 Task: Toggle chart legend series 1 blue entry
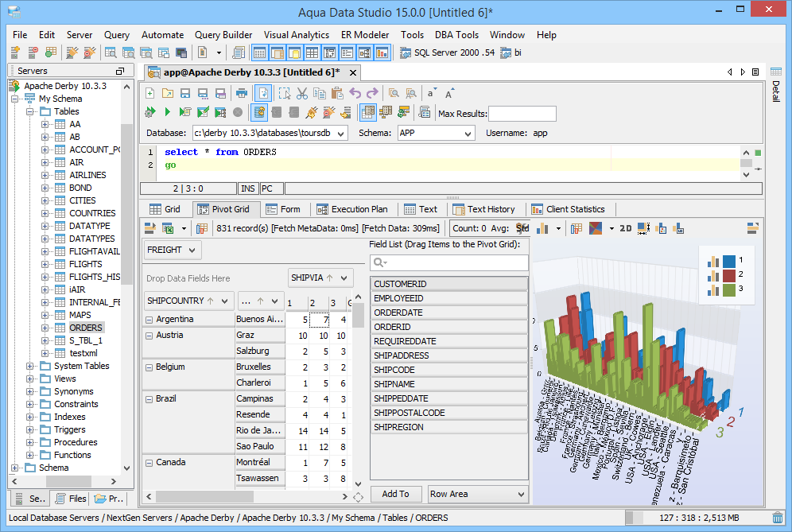click(725, 261)
